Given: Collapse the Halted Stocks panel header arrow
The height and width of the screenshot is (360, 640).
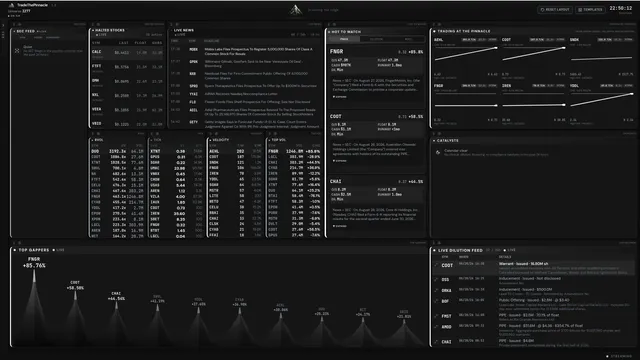Looking at the screenshot, I should coord(93,30).
